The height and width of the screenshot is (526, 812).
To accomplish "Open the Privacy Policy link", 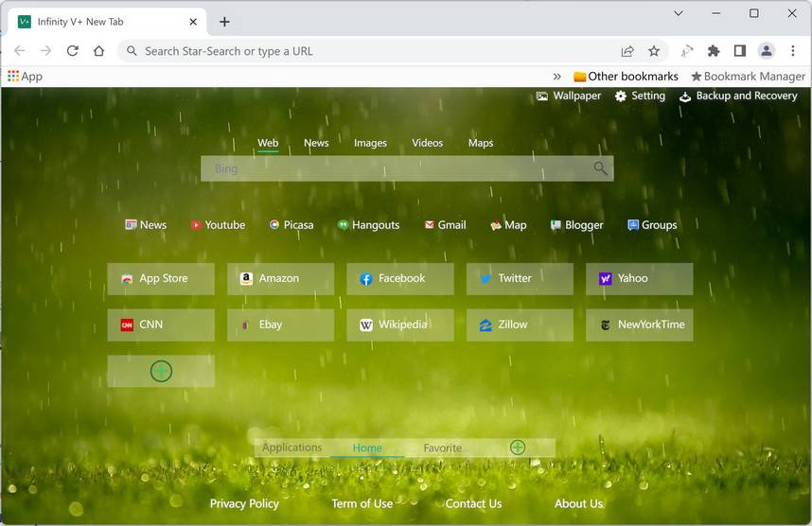I will click(x=244, y=503).
